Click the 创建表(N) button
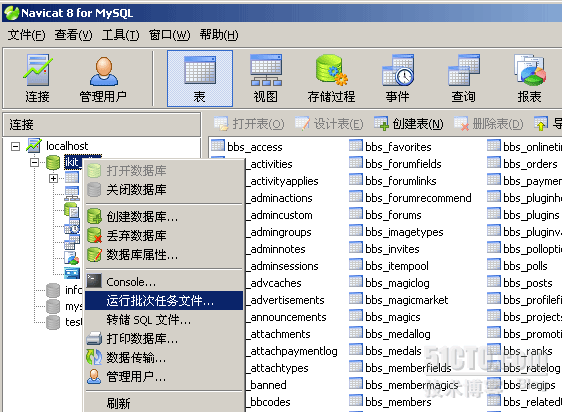 click(409, 124)
